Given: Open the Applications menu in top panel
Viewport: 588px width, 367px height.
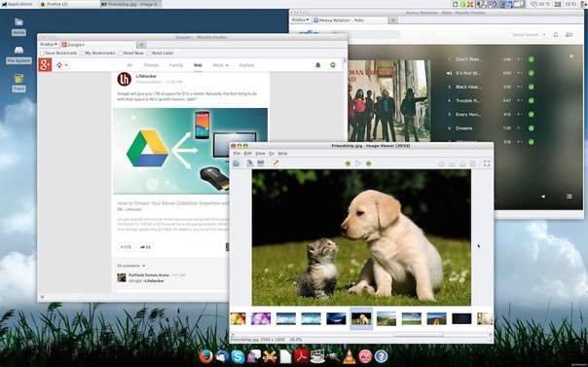Looking at the screenshot, I should tap(17, 4).
